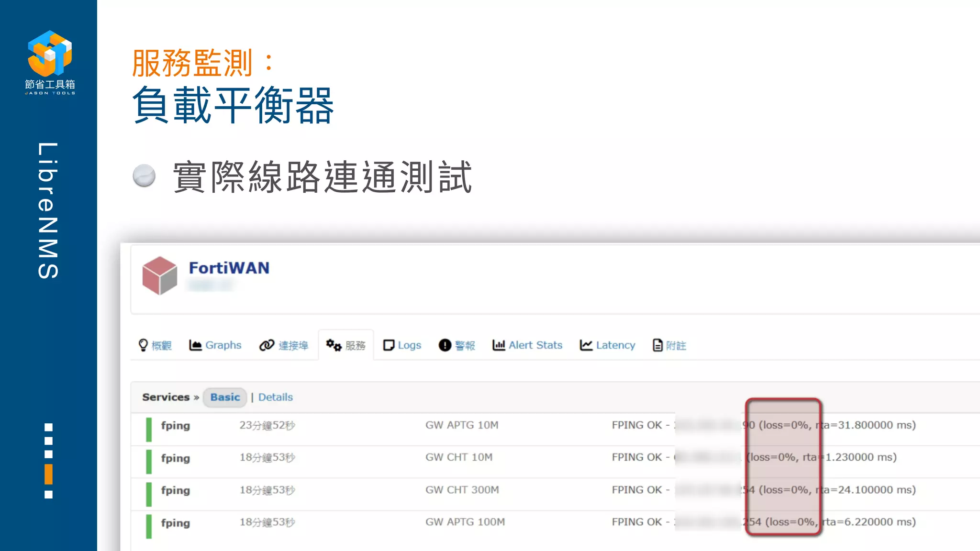Click the GW APTG 10M description
The width and height of the screenshot is (980, 551).
(x=462, y=425)
